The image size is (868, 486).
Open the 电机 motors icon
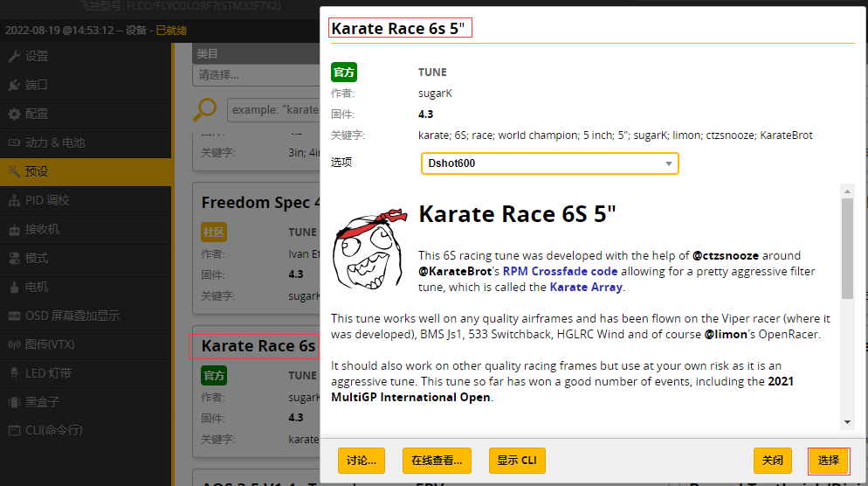tap(14, 288)
